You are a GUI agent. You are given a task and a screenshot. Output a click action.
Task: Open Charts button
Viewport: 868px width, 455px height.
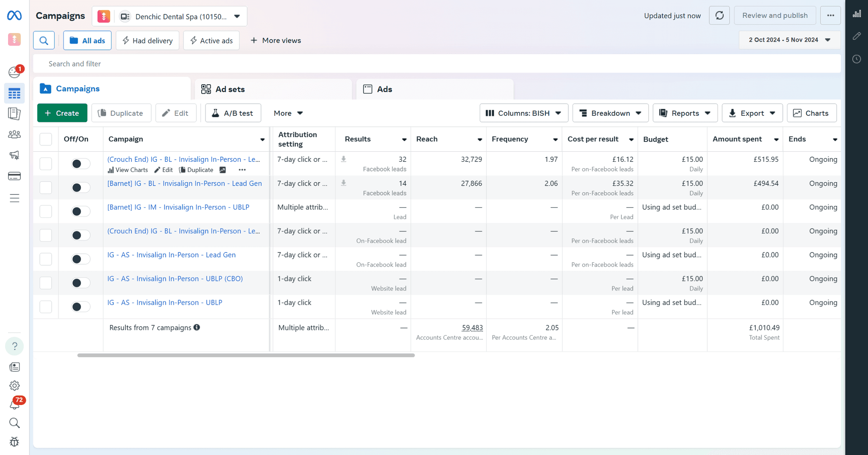[x=811, y=113]
